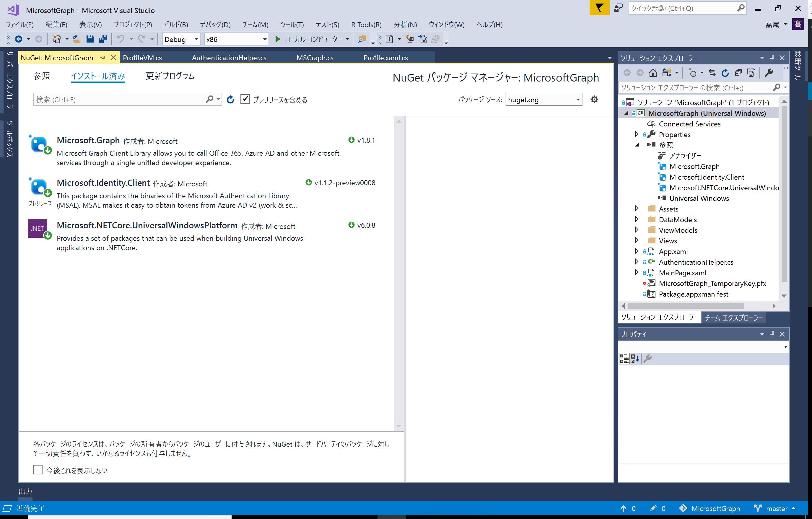Check the 今後これを表示しない checkbox
The width and height of the screenshot is (812, 519).
tap(38, 470)
